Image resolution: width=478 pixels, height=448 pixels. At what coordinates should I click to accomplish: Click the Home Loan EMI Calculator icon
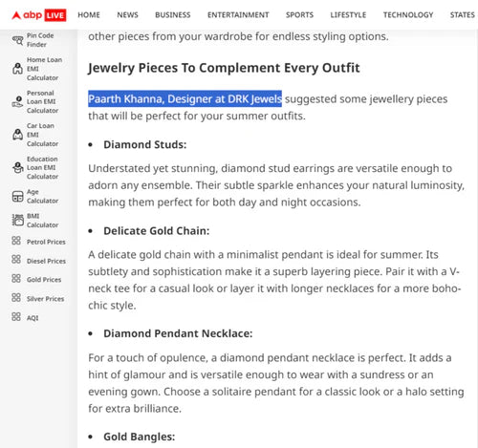(x=17, y=69)
